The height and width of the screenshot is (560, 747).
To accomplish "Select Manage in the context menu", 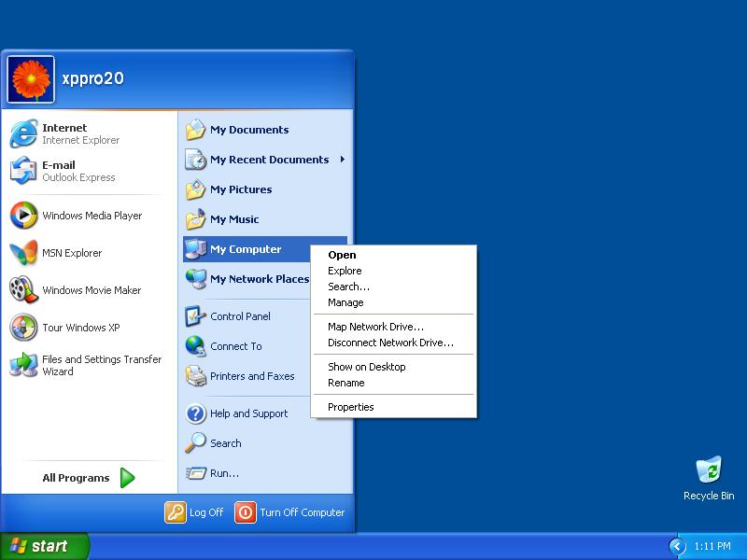I will click(393, 302).
